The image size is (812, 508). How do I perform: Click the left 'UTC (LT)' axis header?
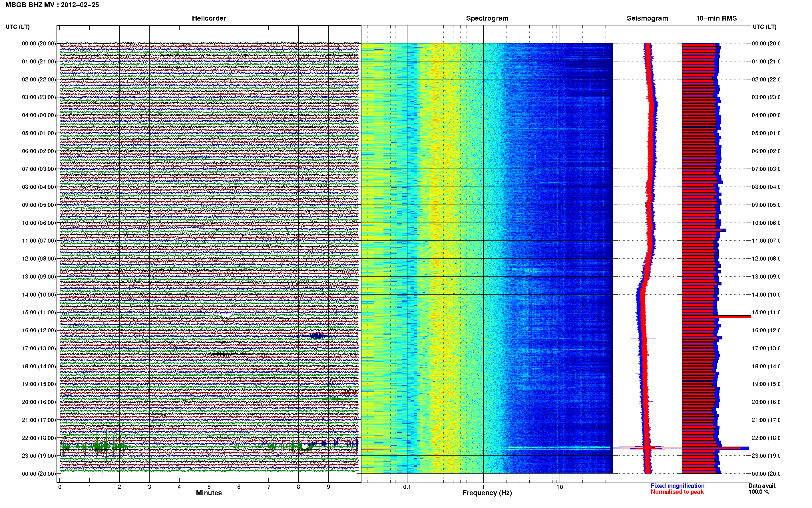[17, 27]
